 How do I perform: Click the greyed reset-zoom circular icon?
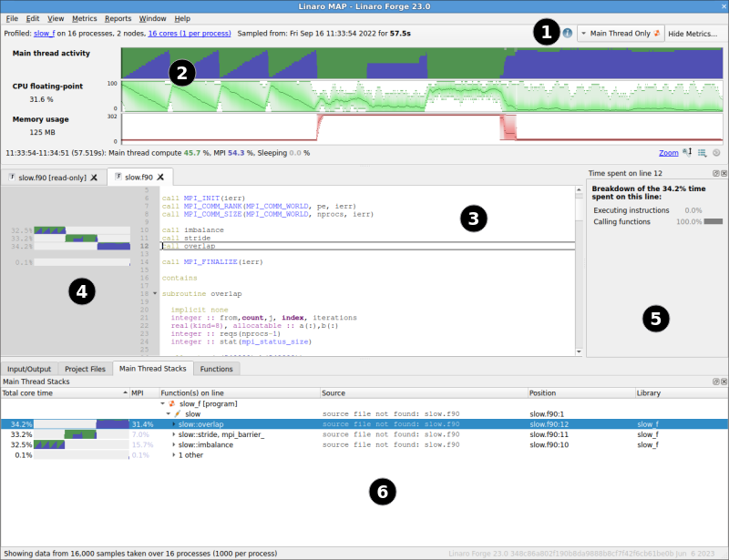(x=716, y=152)
